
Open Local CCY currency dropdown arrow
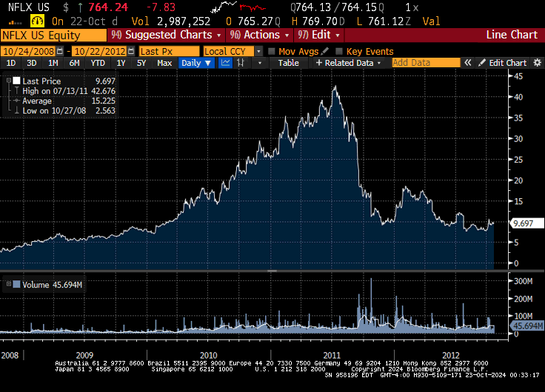[258, 51]
